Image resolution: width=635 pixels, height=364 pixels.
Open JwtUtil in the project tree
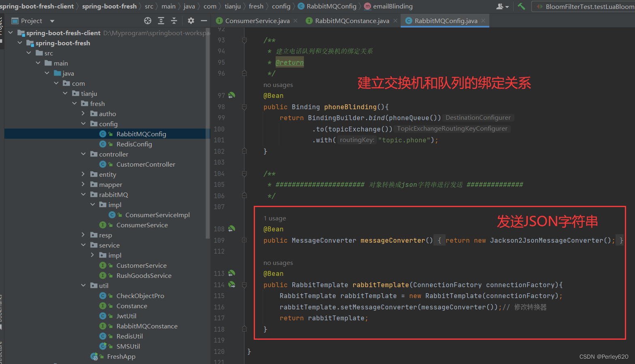[126, 316]
